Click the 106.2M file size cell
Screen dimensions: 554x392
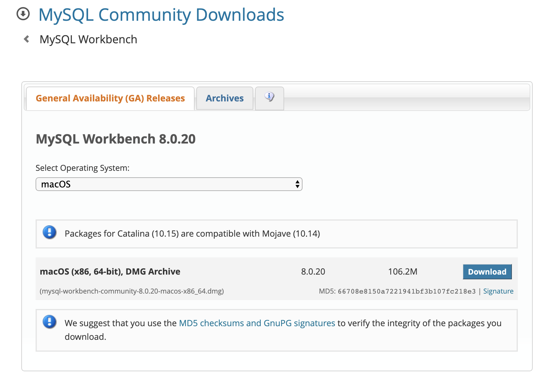403,272
